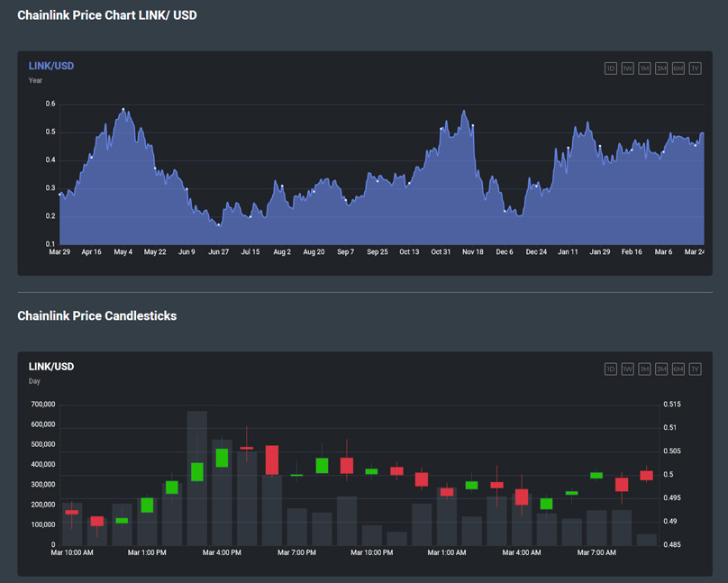Click the green candlestick at Mar 7:00 AM

pyautogui.click(x=596, y=475)
